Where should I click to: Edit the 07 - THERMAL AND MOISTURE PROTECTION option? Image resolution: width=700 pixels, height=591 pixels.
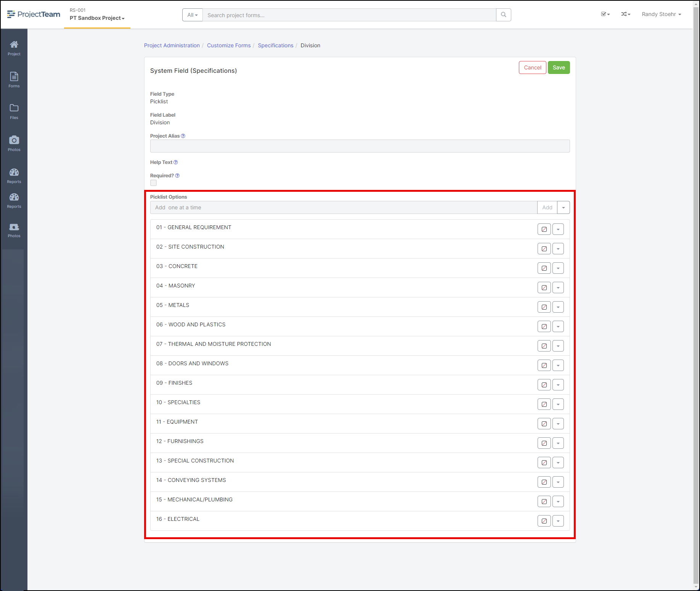click(544, 346)
